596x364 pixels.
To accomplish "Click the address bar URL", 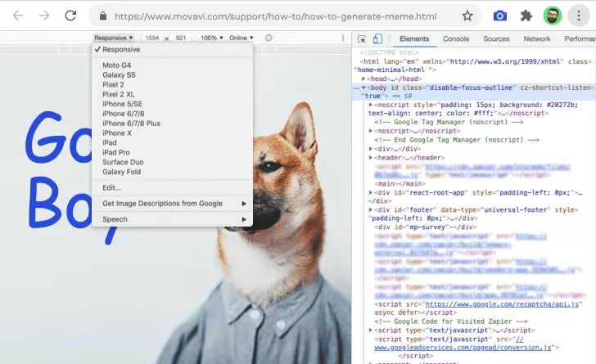I will click(276, 16).
